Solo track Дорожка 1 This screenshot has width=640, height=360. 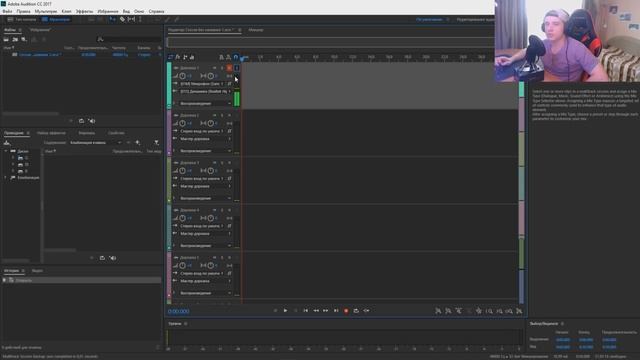point(222,68)
